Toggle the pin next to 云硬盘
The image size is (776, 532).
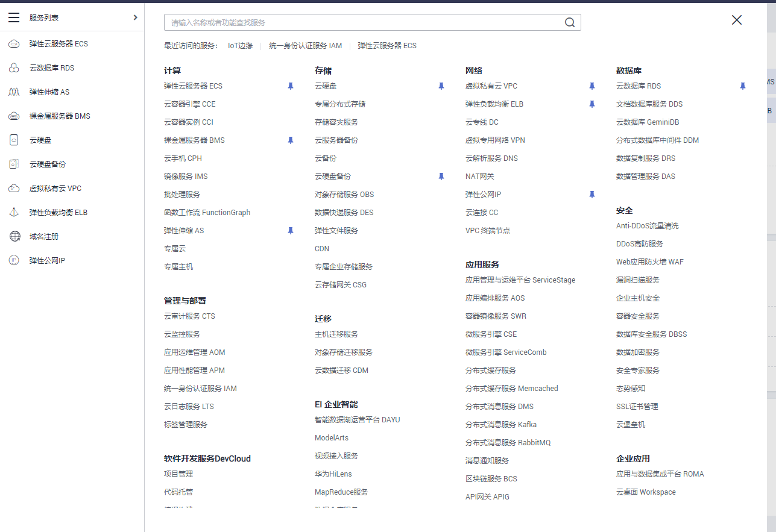(441, 86)
